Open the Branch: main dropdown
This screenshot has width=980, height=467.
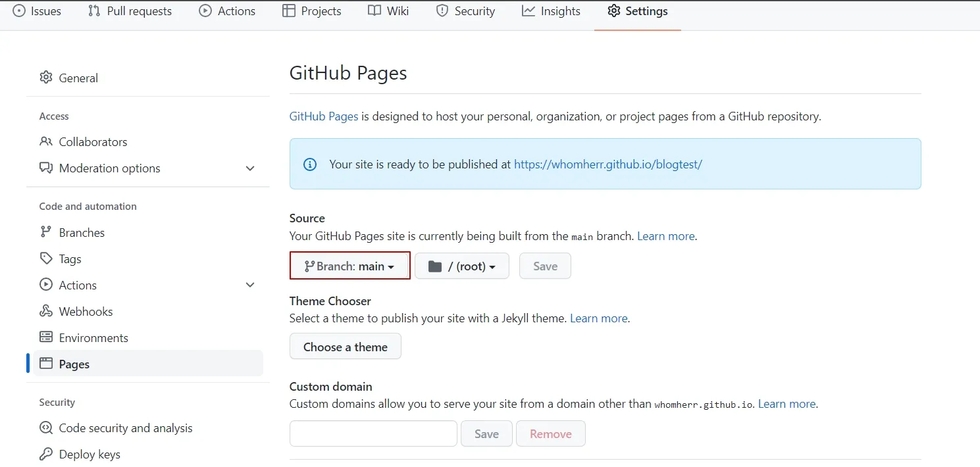(349, 266)
